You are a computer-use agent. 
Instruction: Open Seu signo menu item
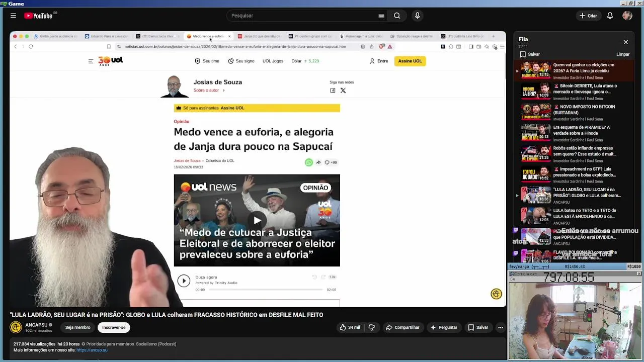(241, 61)
